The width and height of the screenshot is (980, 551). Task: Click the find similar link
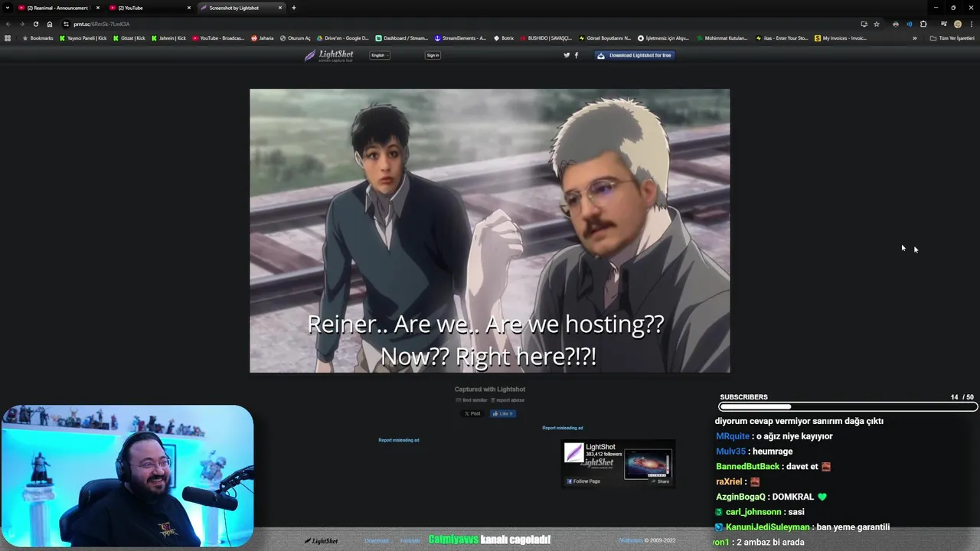click(472, 400)
